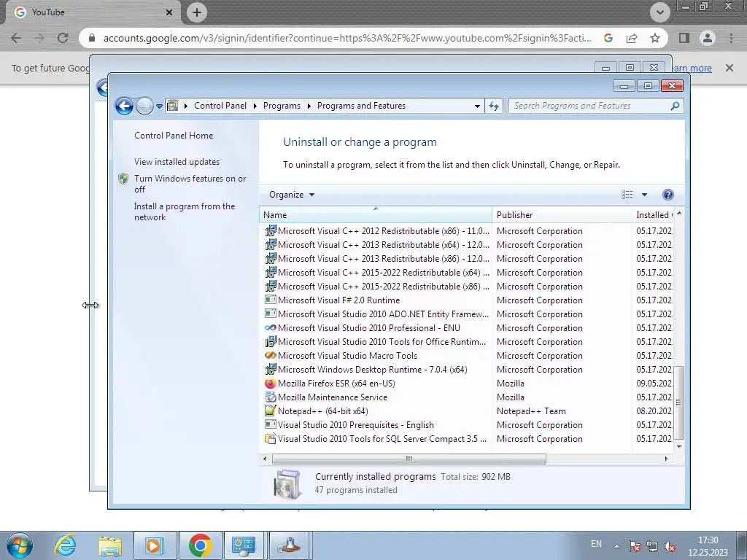Click Chrome address bar with accounts.google.com URL
This screenshot has width=747, height=560.
347,38
